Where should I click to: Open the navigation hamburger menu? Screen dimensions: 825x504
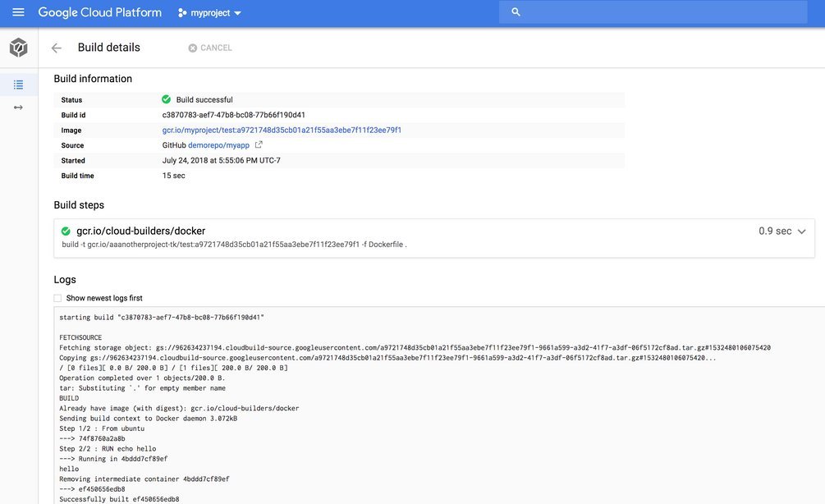17,11
